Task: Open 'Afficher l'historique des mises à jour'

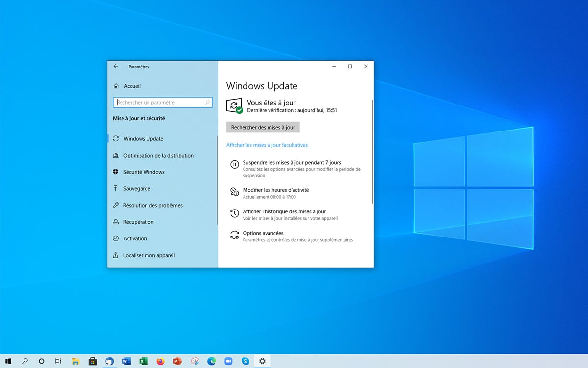Action: (284, 214)
